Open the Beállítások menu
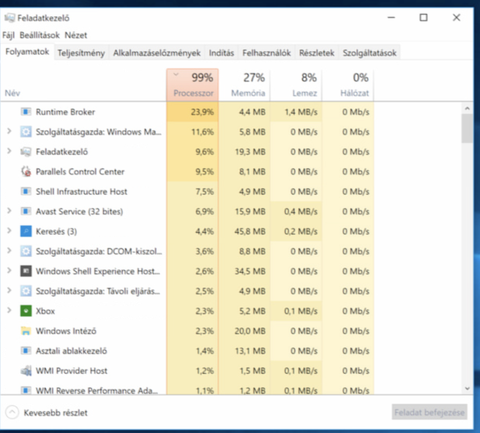The width and height of the screenshot is (480, 433). click(39, 35)
